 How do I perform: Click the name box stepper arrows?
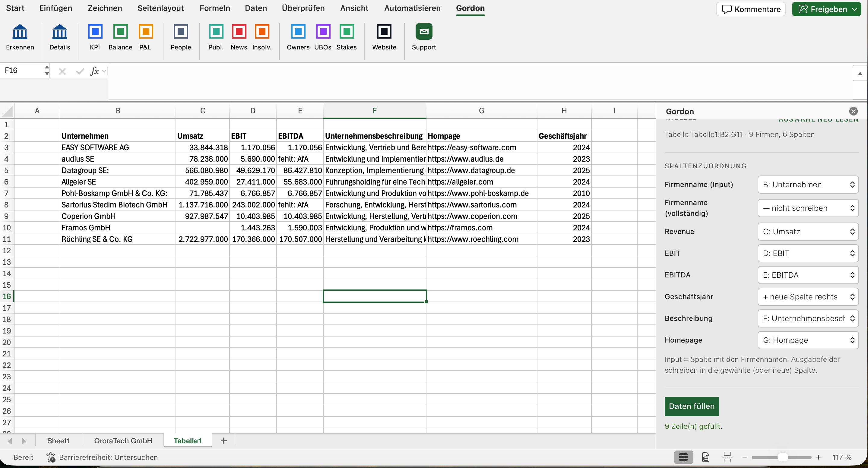[47, 71]
